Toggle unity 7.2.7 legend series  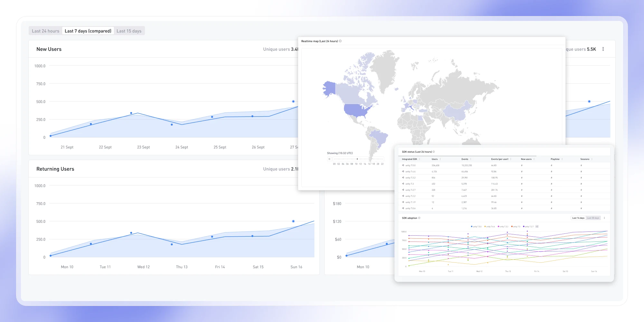pyautogui.click(x=528, y=226)
